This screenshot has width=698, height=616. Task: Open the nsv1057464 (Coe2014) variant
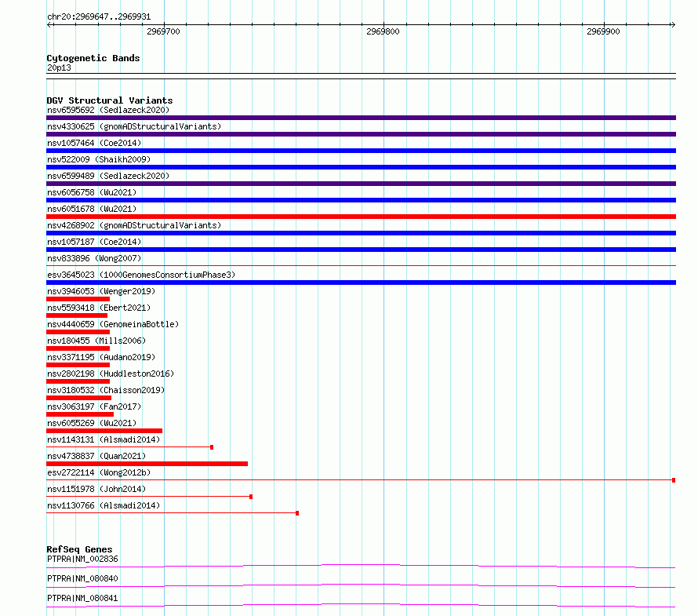point(94,143)
